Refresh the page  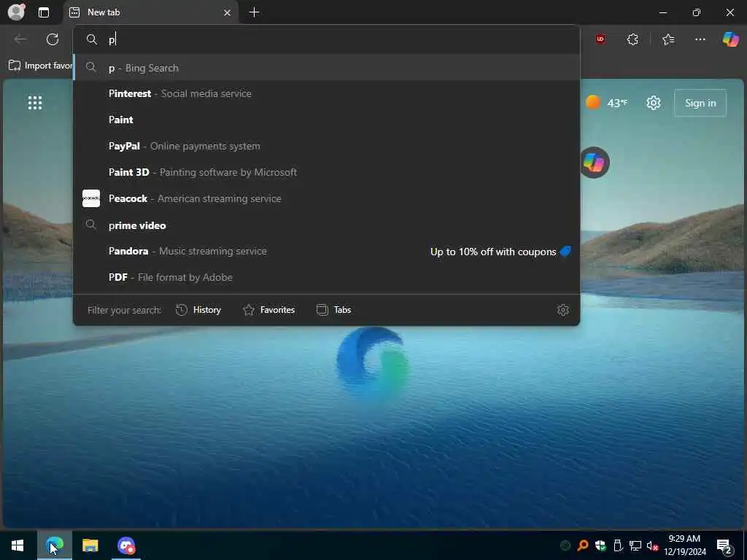53,39
